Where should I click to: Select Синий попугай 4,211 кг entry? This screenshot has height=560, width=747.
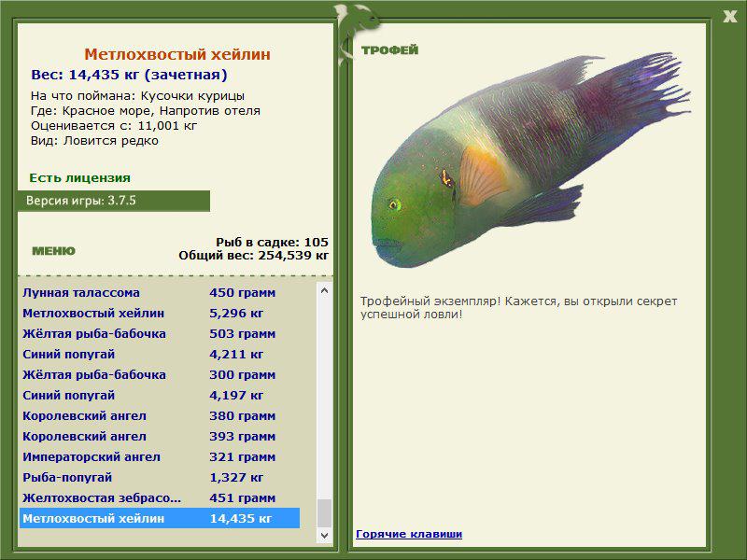[160, 354]
